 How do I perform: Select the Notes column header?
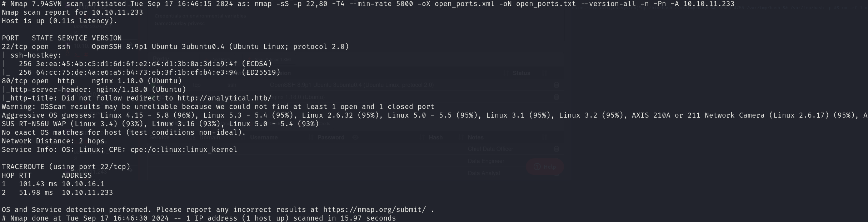tap(475, 137)
